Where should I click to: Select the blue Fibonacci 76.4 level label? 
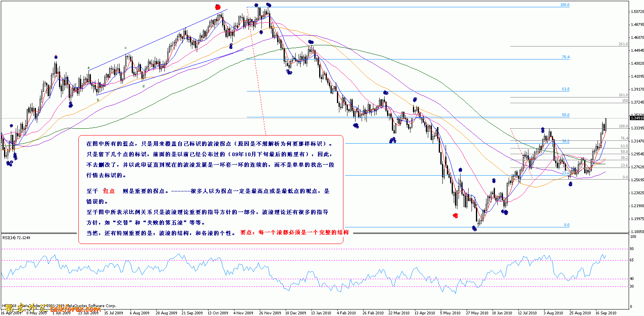pos(566,57)
